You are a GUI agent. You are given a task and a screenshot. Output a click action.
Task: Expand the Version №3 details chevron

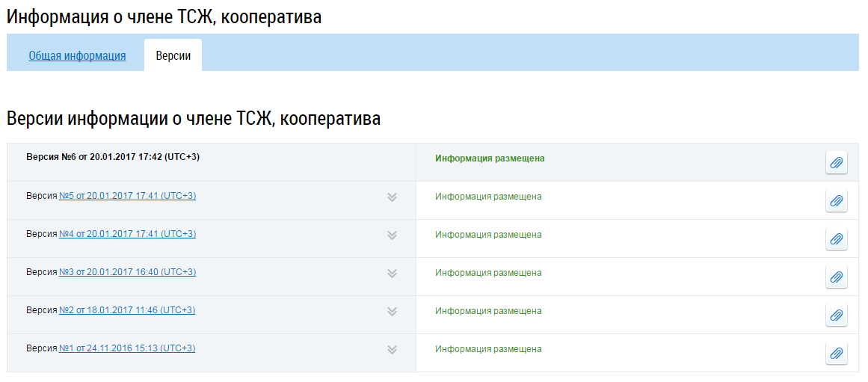point(392,274)
